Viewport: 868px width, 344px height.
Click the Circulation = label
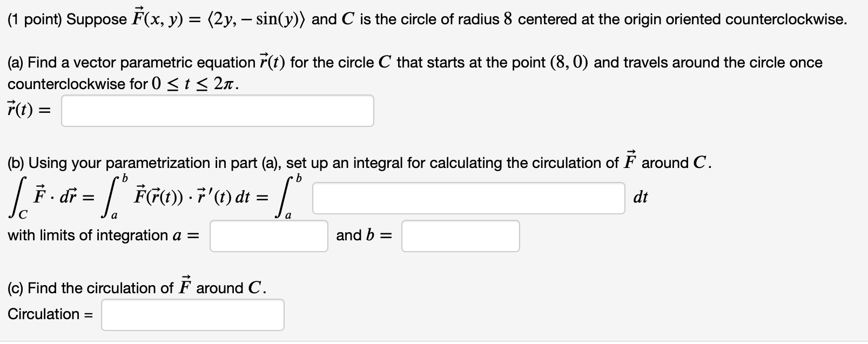[x=48, y=314]
